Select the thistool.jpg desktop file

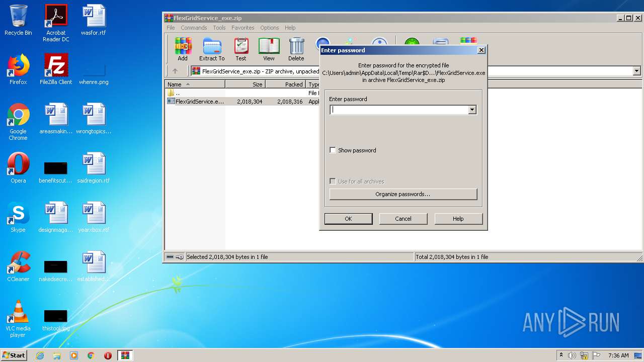click(56, 320)
